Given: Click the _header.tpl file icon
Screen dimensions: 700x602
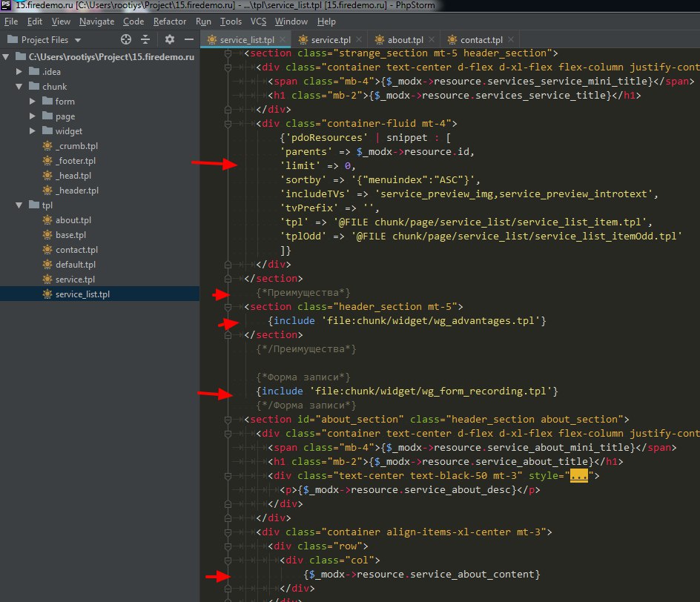Looking at the screenshot, I should coord(47,190).
